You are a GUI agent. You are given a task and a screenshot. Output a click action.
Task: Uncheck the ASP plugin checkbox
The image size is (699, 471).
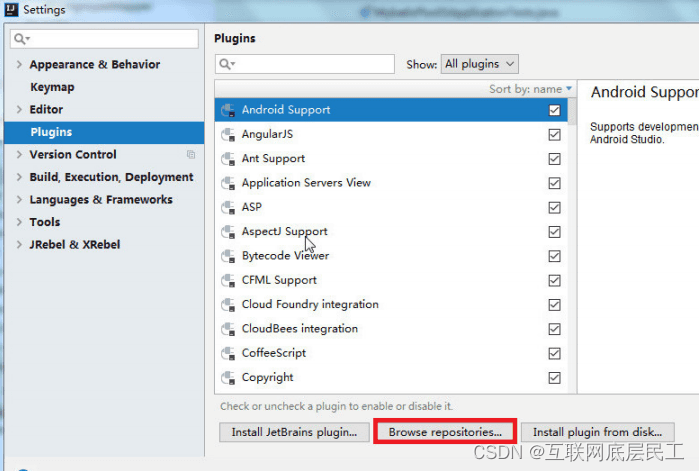coord(555,207)
